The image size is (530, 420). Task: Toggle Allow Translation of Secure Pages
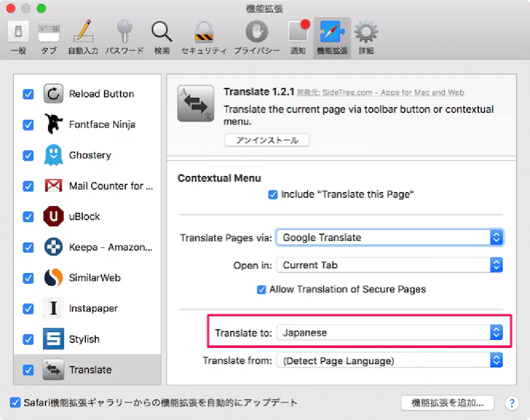(x=261, y=289)
